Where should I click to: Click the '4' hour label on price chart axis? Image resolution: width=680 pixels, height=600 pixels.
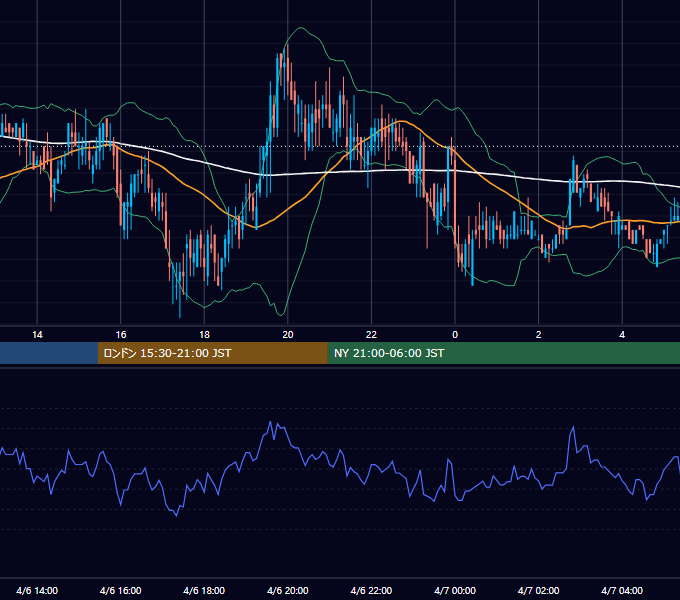point(622,335)
